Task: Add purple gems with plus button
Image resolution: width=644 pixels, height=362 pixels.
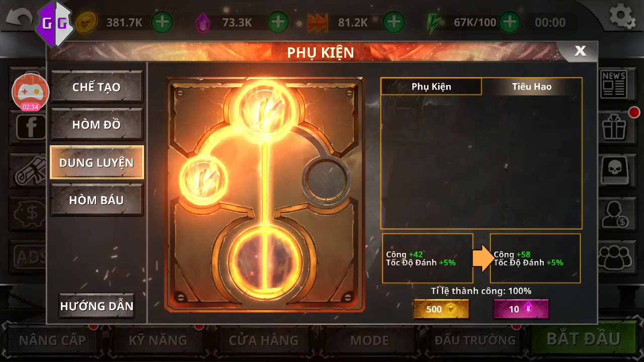Action: pyautogui.click(x=277, y=22)
